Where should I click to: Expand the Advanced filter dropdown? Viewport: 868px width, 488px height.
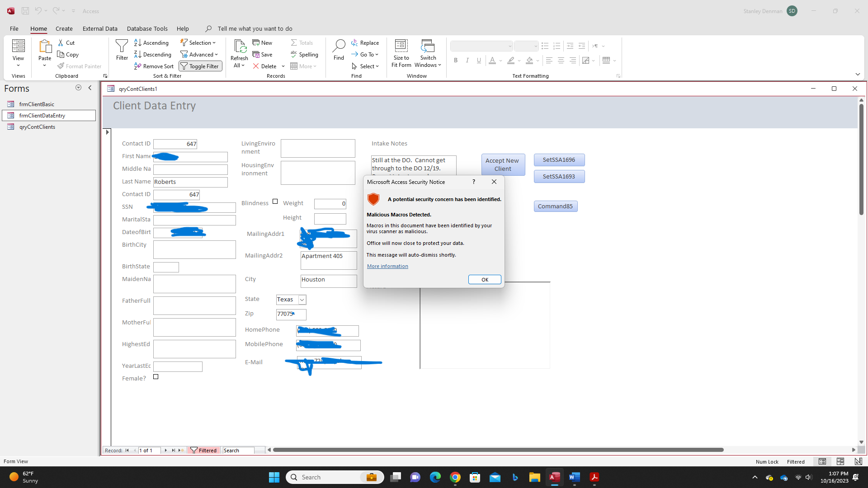pyautogui.click(x=199, y=54)
